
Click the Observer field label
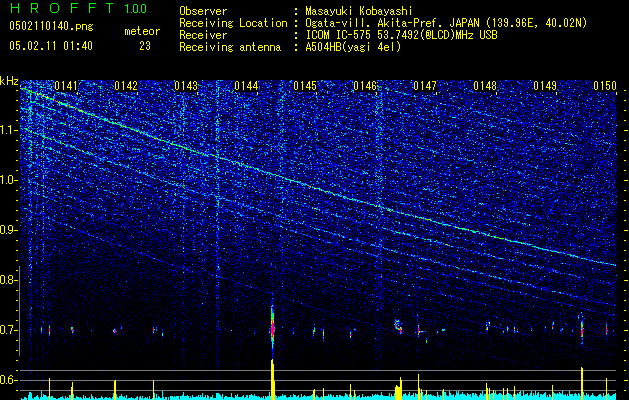203,11
